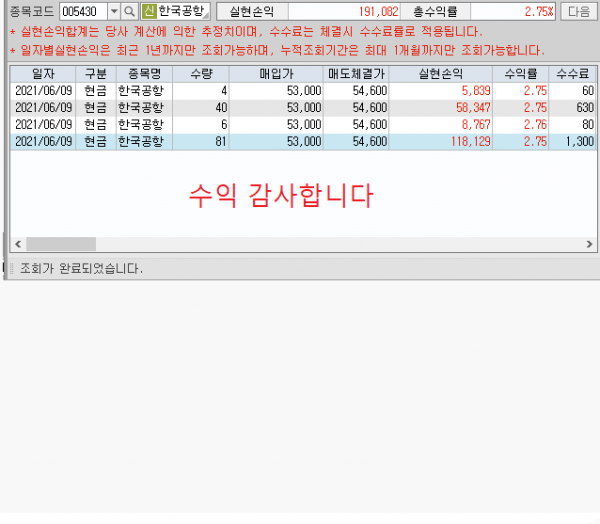Click the green 신 badge icon
600x524 pixels.
point(148,11)
